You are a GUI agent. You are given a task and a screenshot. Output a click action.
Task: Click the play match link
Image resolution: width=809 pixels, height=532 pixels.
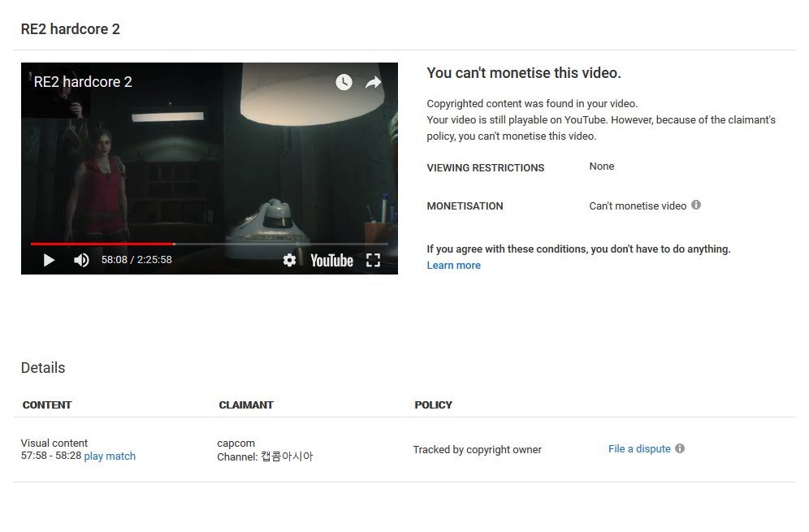click(110, 456)
